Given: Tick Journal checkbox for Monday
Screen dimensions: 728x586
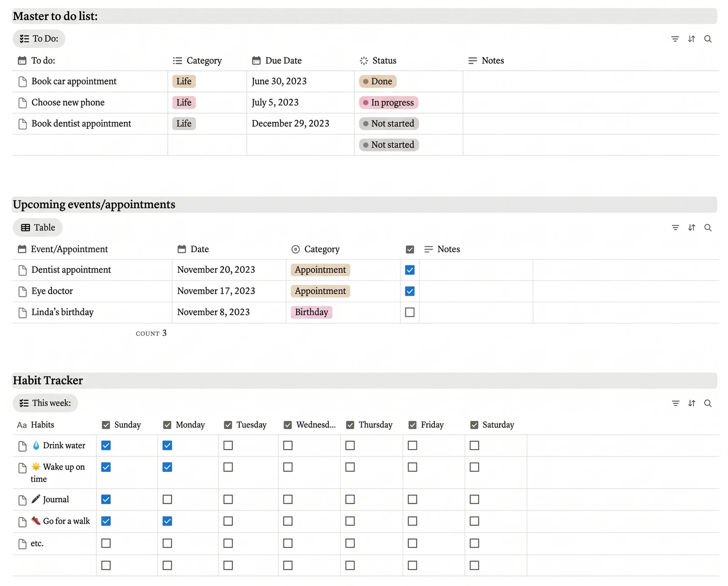Looking at the screenshot, I should tap(167, 500).
